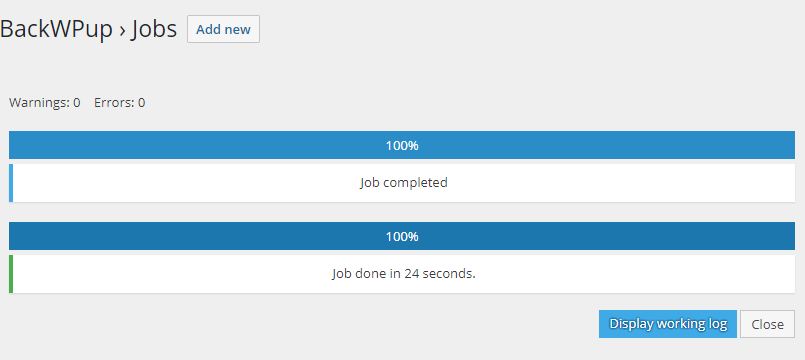The width and height of the screenshot is (805, 360).
Task: Click the 100% text above Job done message
Action: pos(402,237)
